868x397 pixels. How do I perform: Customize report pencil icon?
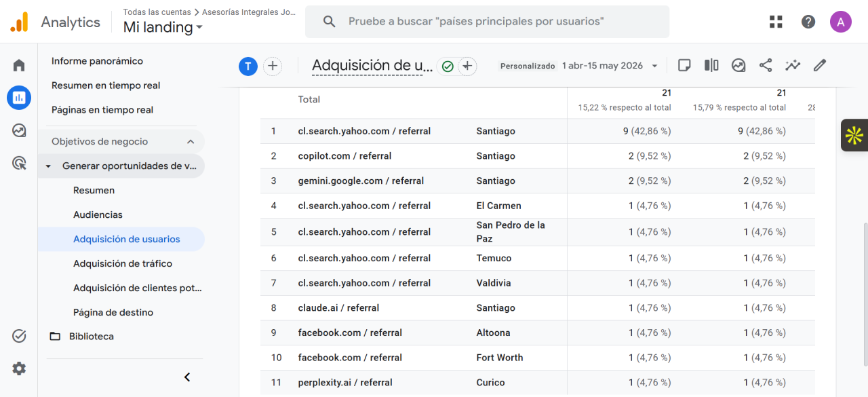pyautogui.click(x=820, y=65)
